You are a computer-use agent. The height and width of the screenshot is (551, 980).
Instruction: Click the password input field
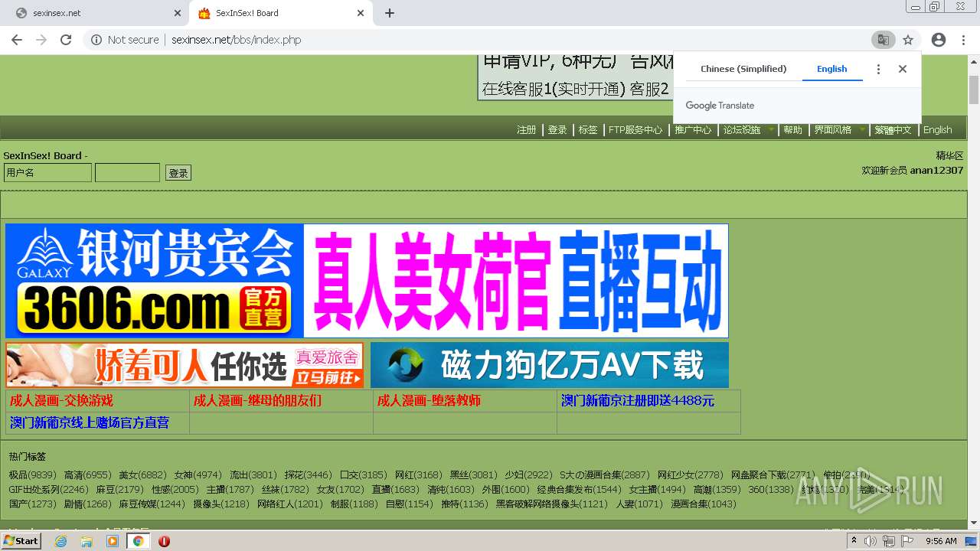127,173
